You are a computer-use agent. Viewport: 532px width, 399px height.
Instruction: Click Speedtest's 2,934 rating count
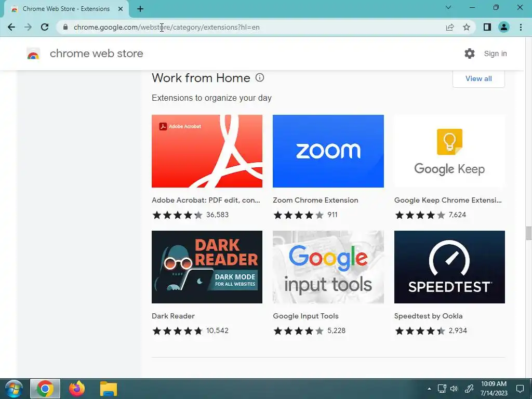[458, 330]
